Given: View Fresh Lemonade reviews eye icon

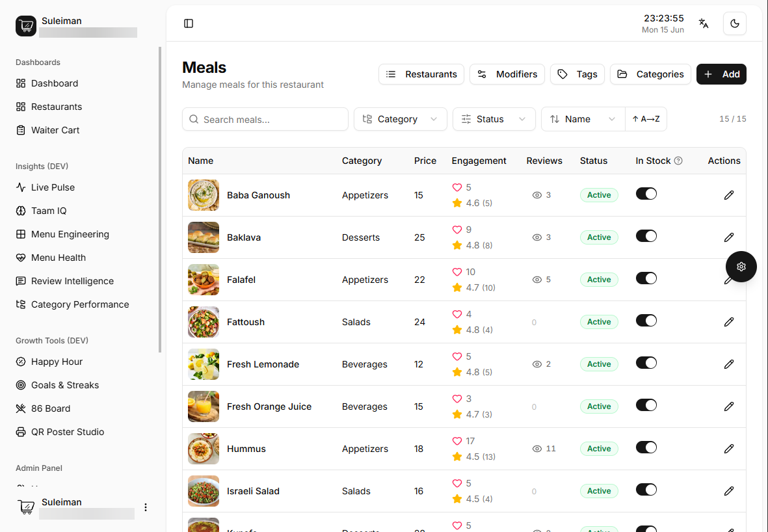Looking at the screenshot, I should (x=536, y=364).
